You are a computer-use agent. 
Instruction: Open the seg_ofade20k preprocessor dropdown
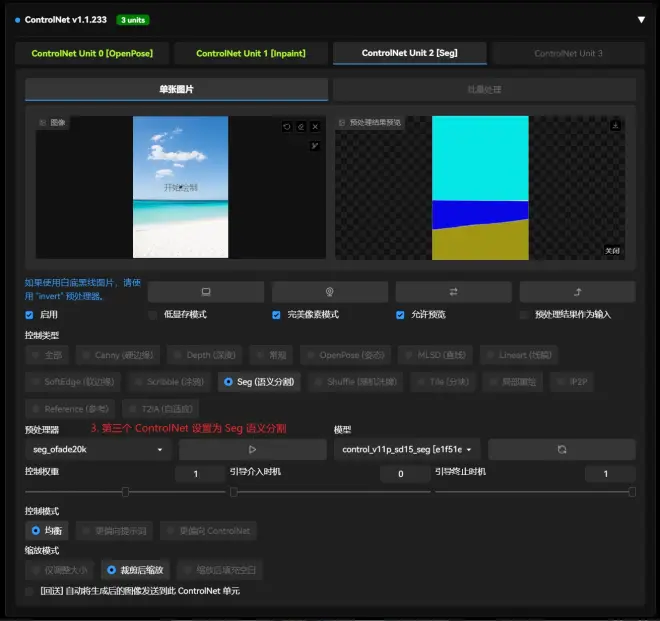(97, 450)
